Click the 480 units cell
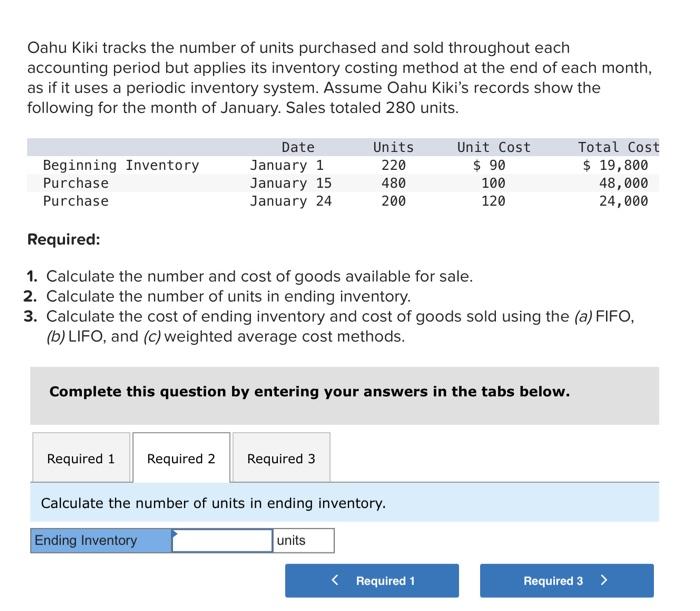Screen dimensions: 700x611 pos(393,183)
